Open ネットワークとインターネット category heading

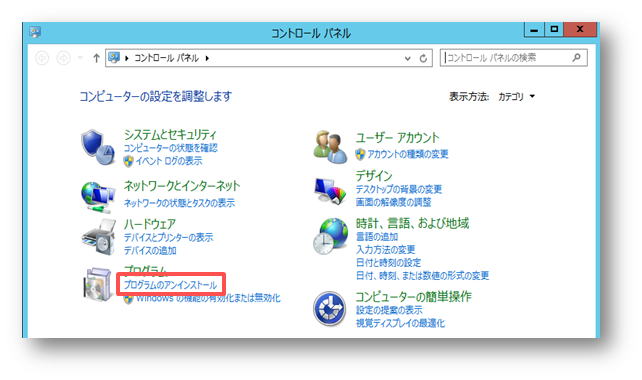point(182,186)
